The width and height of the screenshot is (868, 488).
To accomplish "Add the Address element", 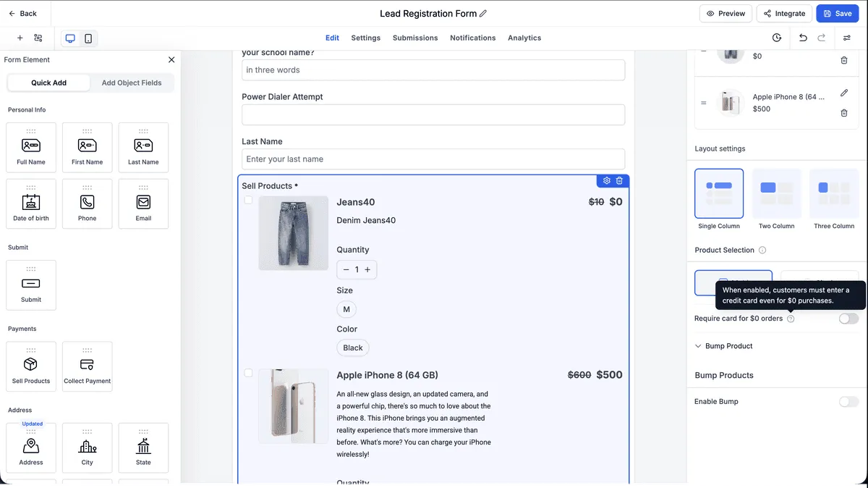I will click(x=31, y=448).
